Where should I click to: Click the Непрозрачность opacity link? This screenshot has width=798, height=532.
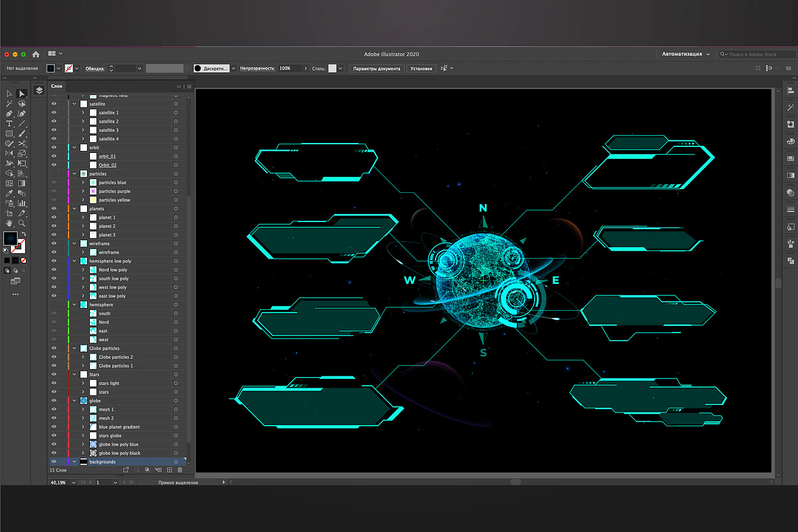pyautogui.click(x=257, y=68)
